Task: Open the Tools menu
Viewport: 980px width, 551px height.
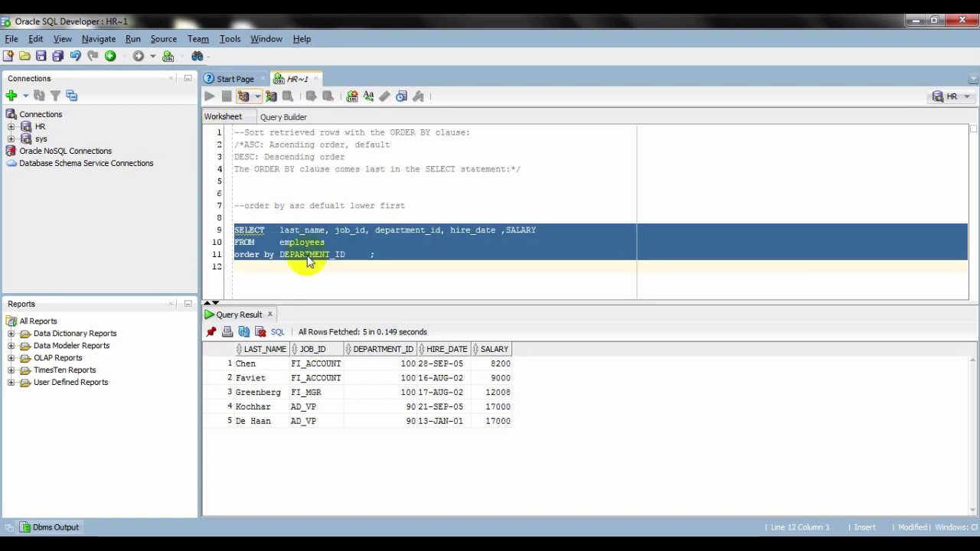Action: (230, 39)
